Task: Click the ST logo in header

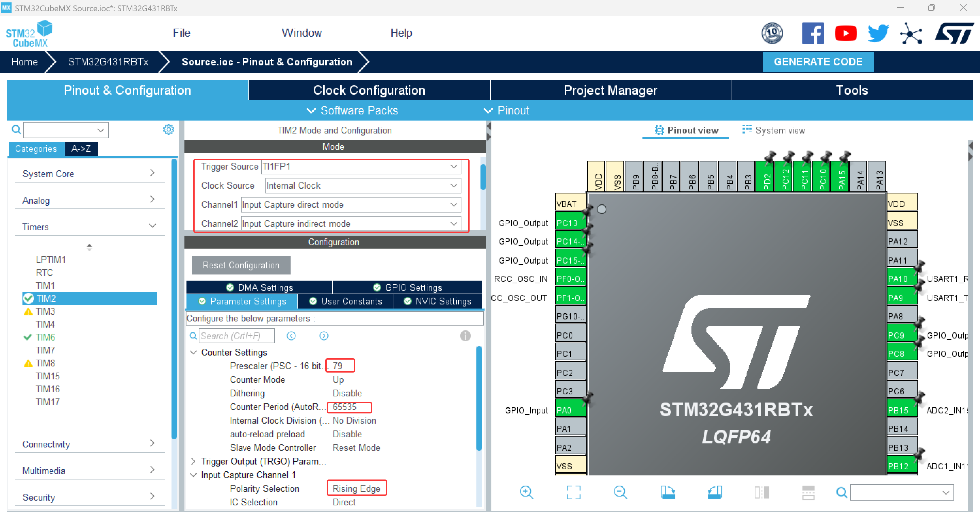Action: click(x=954, y=33)
